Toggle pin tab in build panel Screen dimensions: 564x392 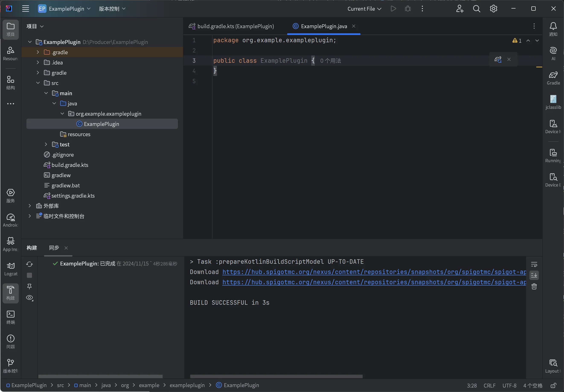[29, 286]
